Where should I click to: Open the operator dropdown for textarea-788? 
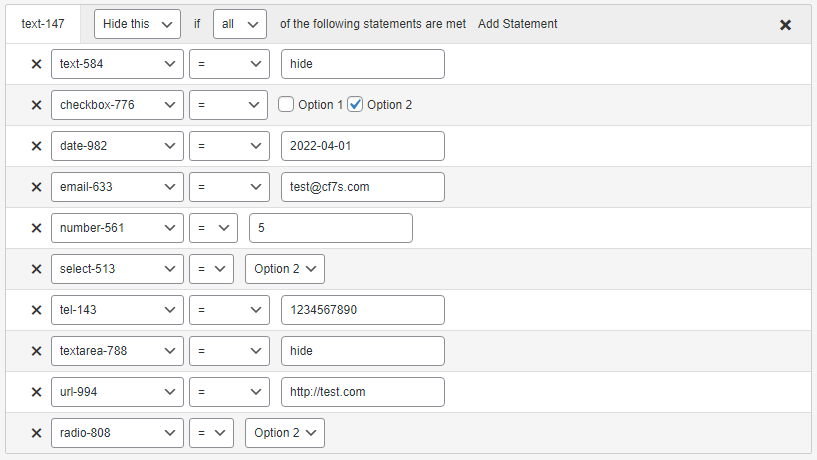click(229, 351)
